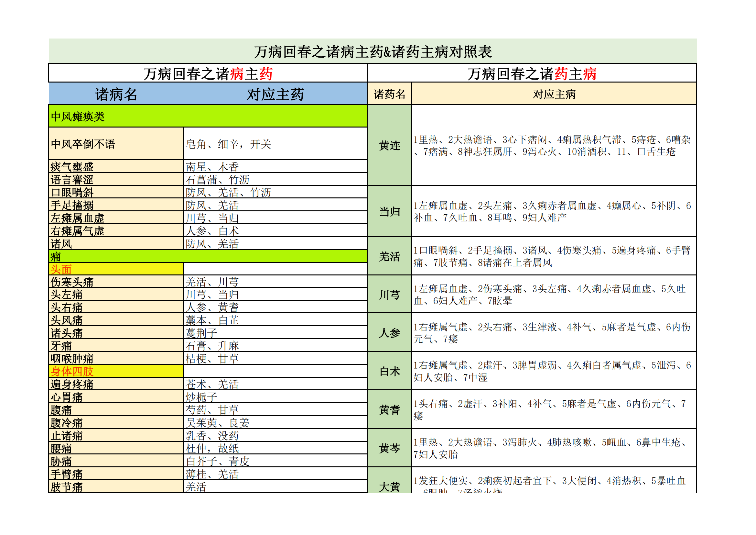Select the cell 右瘫属气虚
756x535 pixels.
coord(116,230)
